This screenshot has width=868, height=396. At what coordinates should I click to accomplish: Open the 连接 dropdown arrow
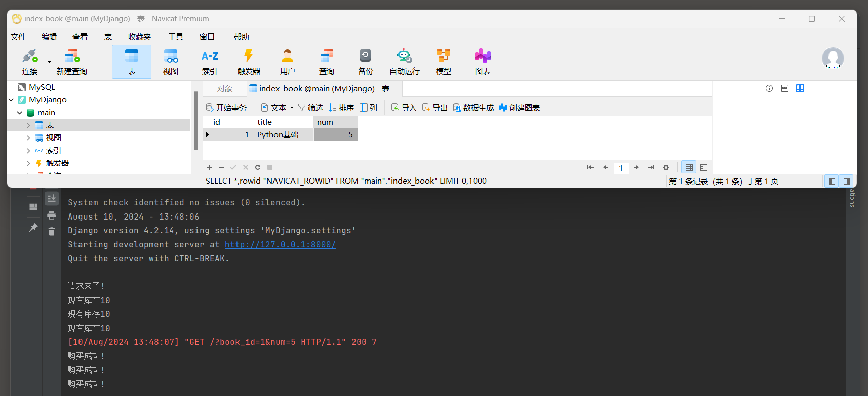click(49, 62)
